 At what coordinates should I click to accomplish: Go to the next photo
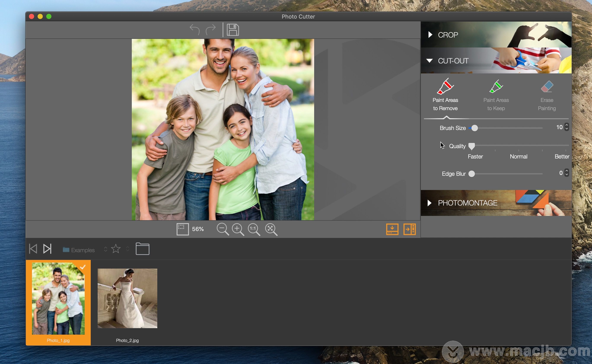tap(47, 249)
